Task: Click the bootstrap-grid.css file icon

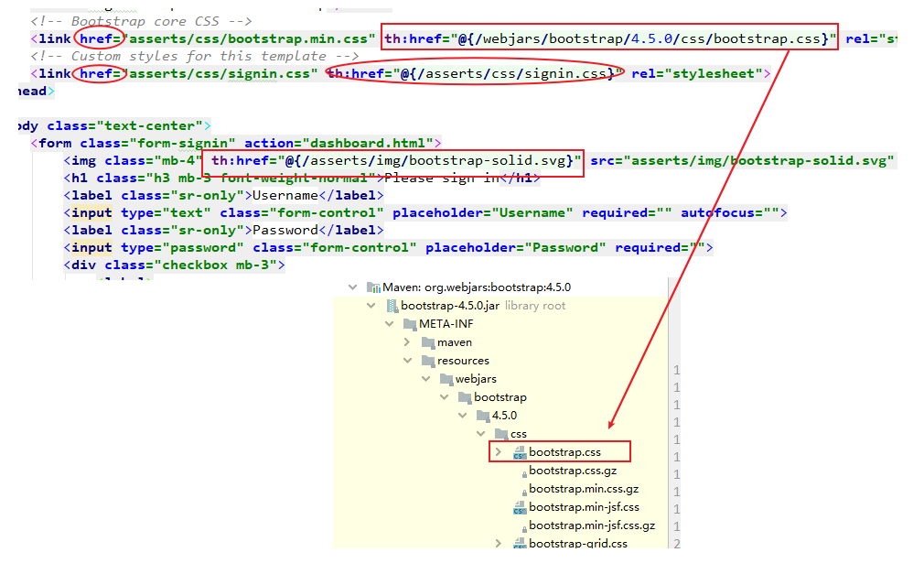Action: [520, 544]
